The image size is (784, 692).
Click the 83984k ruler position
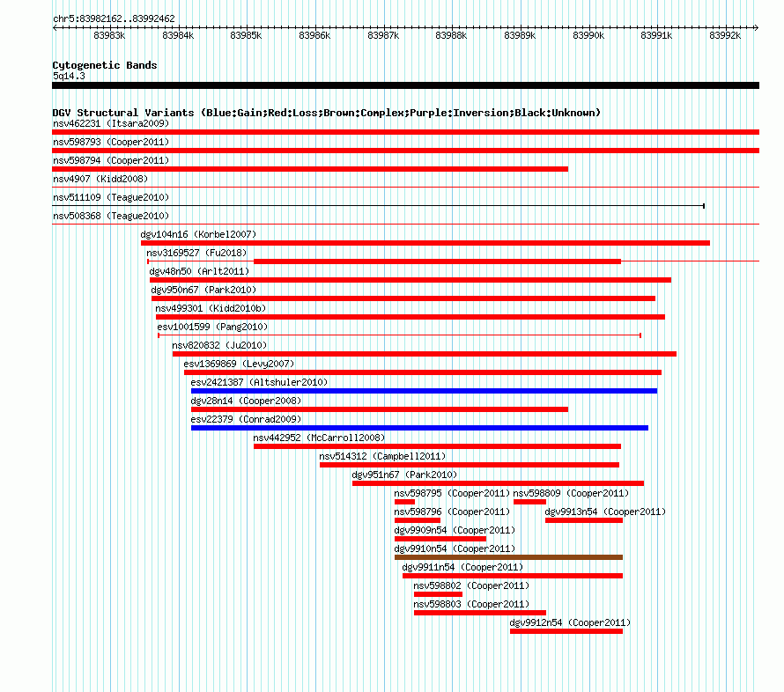pos(178,35)
